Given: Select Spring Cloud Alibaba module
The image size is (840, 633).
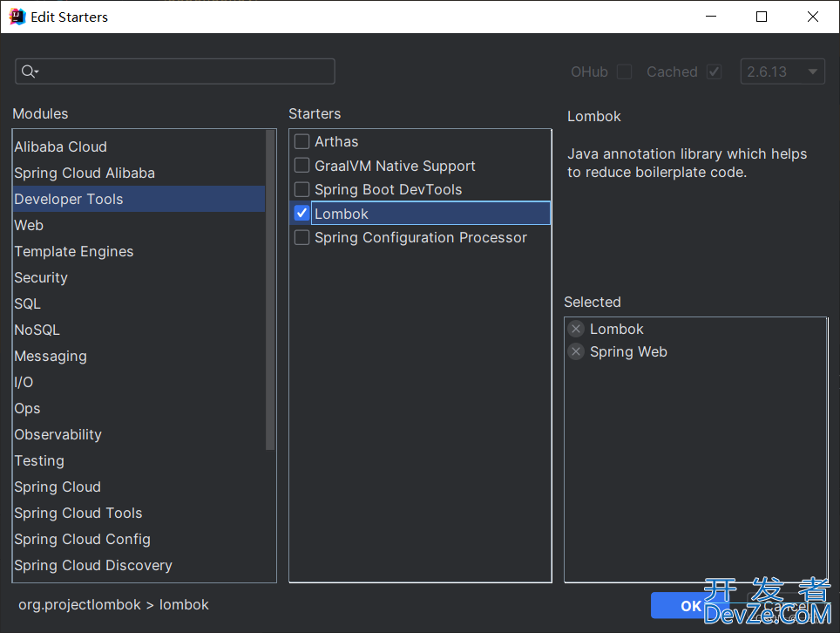Looking at the screenshot, I should pyautogui.click(x=139, y=174).
